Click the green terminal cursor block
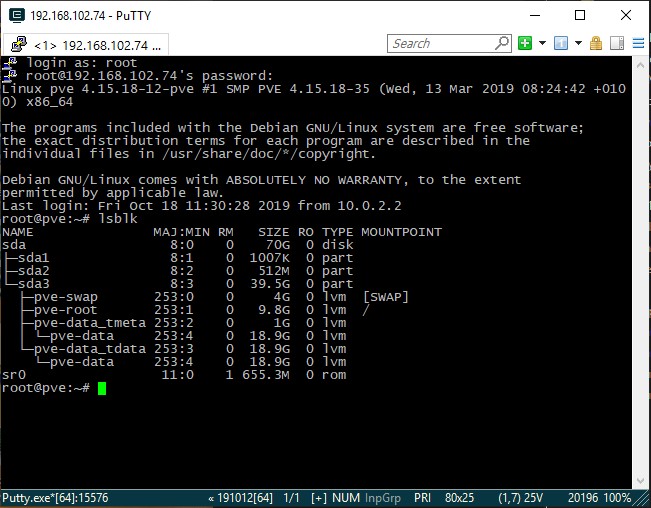651x508 pixels. point(102,388)
